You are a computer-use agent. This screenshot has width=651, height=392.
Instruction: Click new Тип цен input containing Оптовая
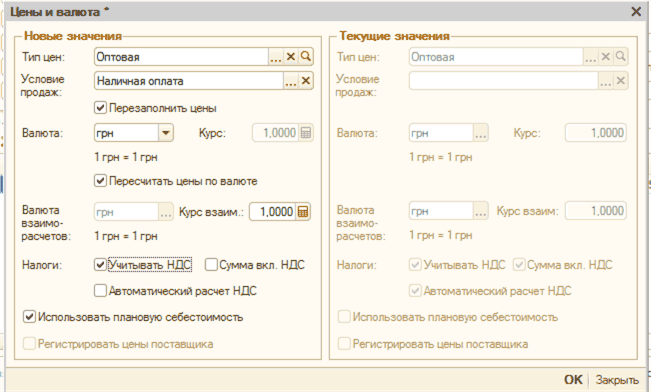point(181,57)
